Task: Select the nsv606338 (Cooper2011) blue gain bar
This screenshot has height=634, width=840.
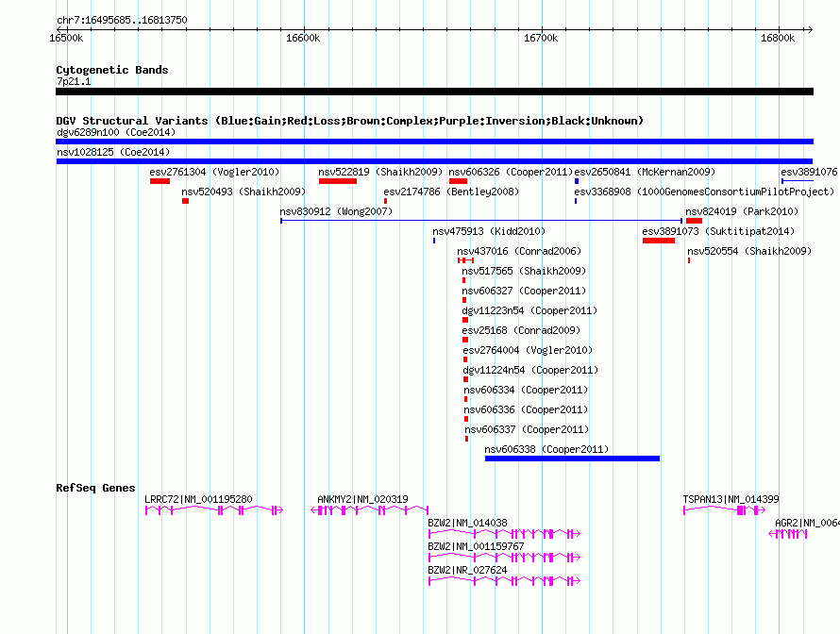Action: 572,459
